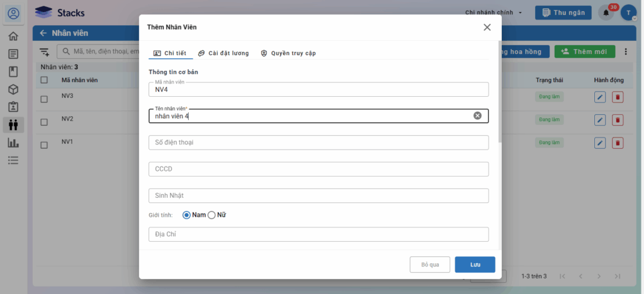Switch to the Cài đặt lương tab
Viewport: 644px width, 294px height.
click(223, 53)
